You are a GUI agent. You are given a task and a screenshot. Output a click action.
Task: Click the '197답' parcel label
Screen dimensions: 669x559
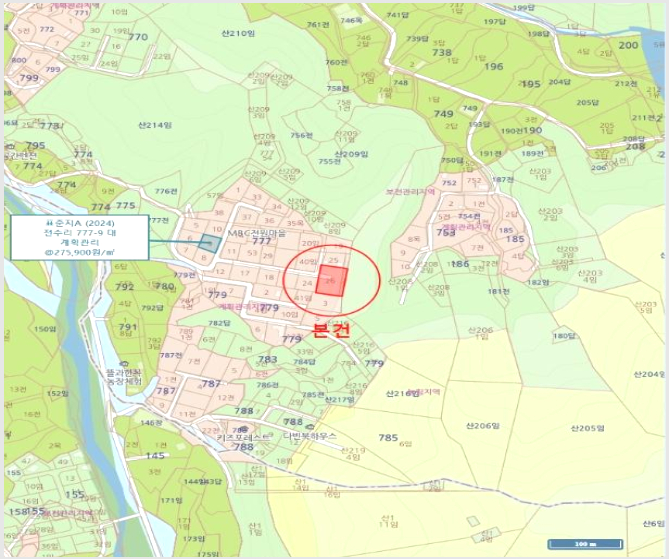pyautogui.click(x=495, y=22)
